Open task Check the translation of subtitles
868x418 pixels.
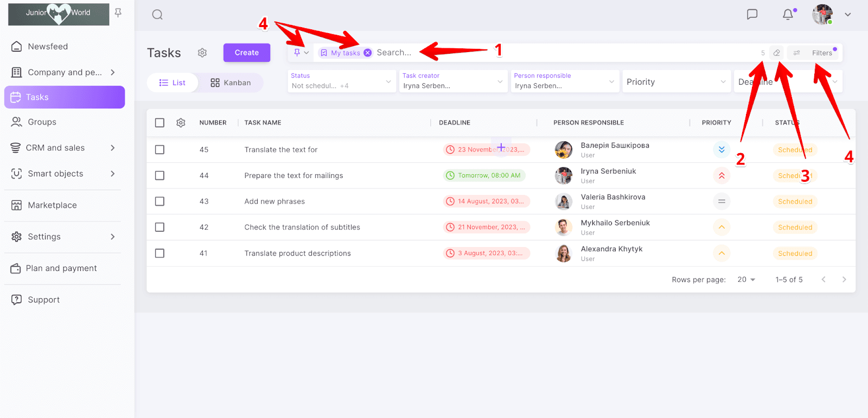[x=302, y=227]
